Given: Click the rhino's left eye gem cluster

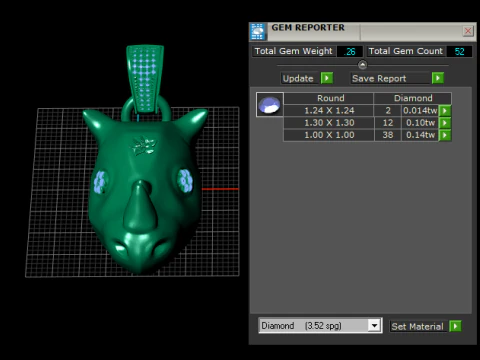Looking at the screenshot, I should point(100,182).
